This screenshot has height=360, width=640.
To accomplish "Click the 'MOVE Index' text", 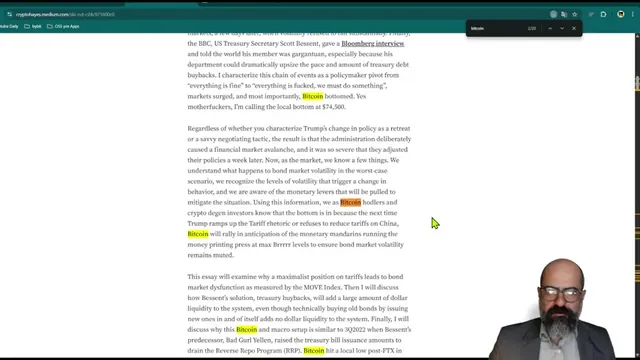I will [x=322, y=287].
